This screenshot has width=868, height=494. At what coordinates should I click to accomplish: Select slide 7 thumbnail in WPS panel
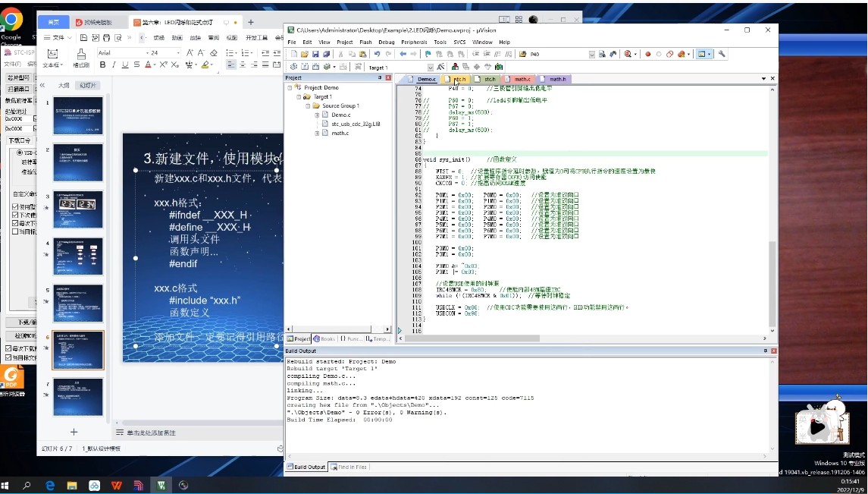click(x=78, y=397)
